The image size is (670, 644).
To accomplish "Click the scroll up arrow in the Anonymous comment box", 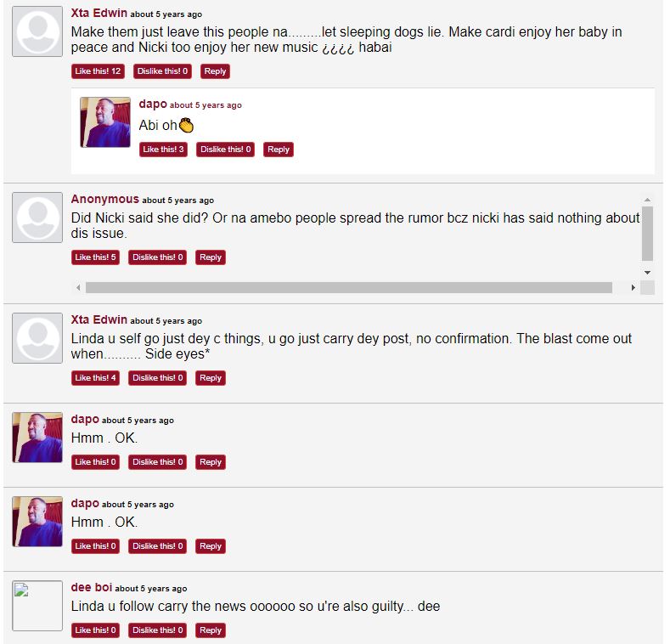I will point(647,200).
